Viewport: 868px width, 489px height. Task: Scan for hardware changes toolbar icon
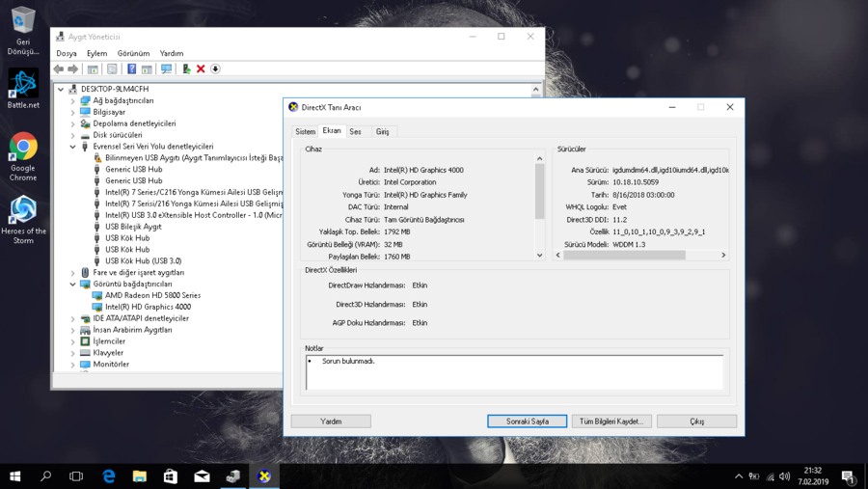point(166,69)
